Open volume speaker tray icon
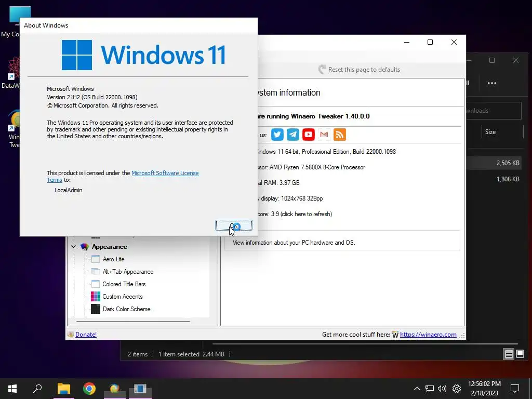The image size is (532, 399). tap(442, 389)
